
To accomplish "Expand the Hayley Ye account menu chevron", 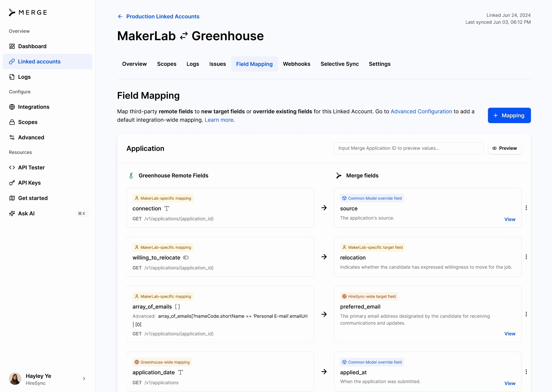I will [x=84, y=379].
